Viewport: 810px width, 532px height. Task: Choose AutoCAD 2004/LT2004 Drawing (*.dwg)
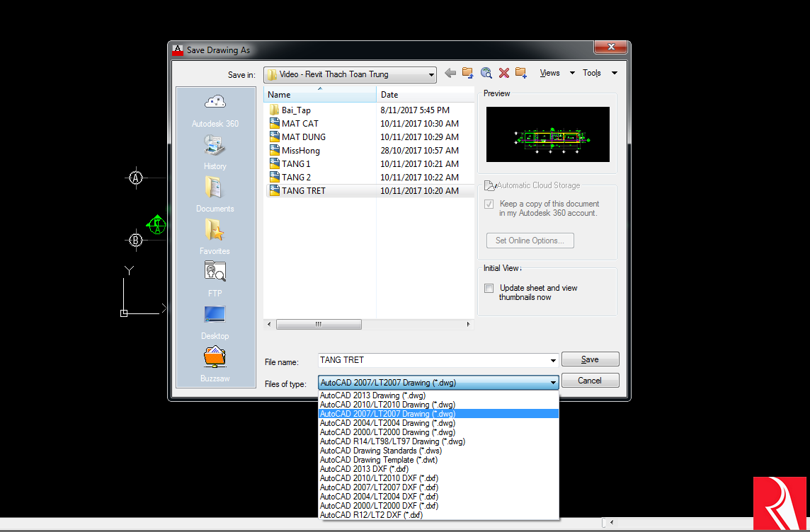point(438,423)
